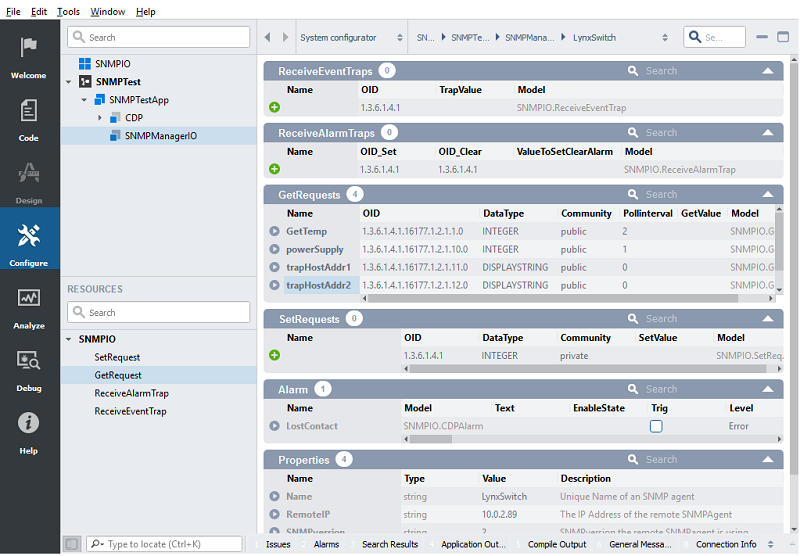Collapse the SNMPTestApp tree node

(85, 100)
